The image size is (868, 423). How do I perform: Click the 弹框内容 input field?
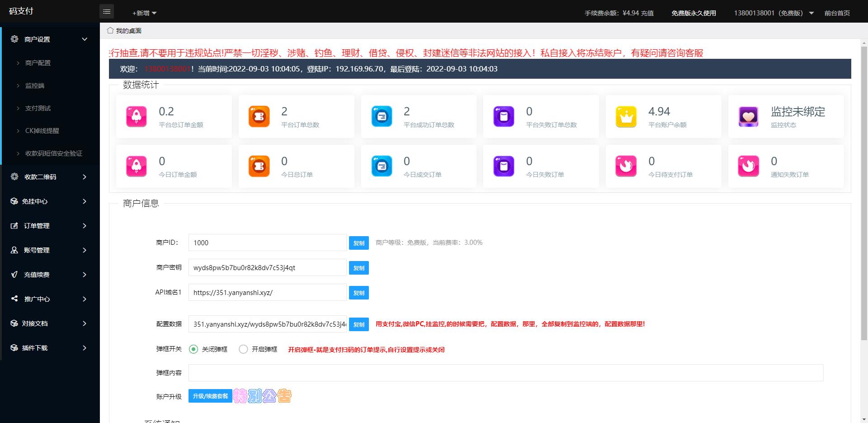click(505, 373)
